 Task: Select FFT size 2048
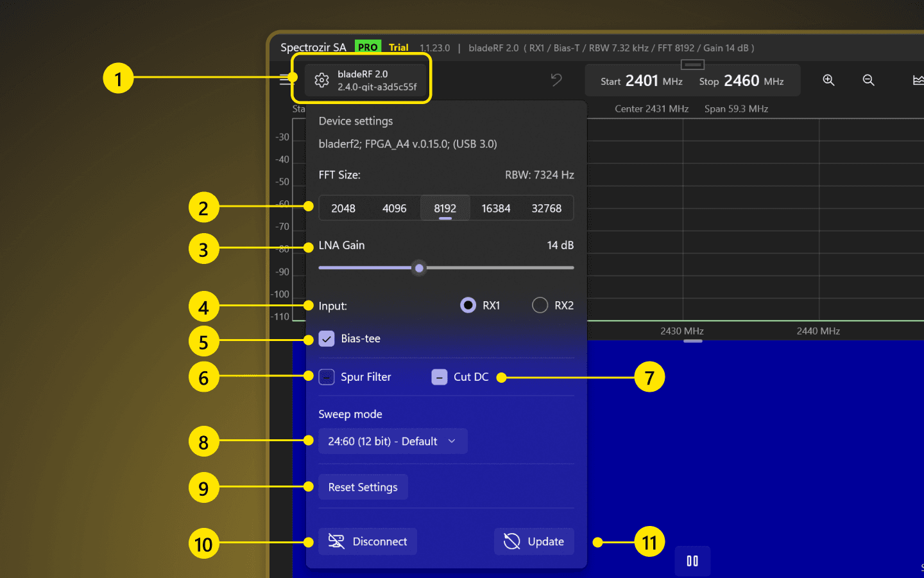343,208
